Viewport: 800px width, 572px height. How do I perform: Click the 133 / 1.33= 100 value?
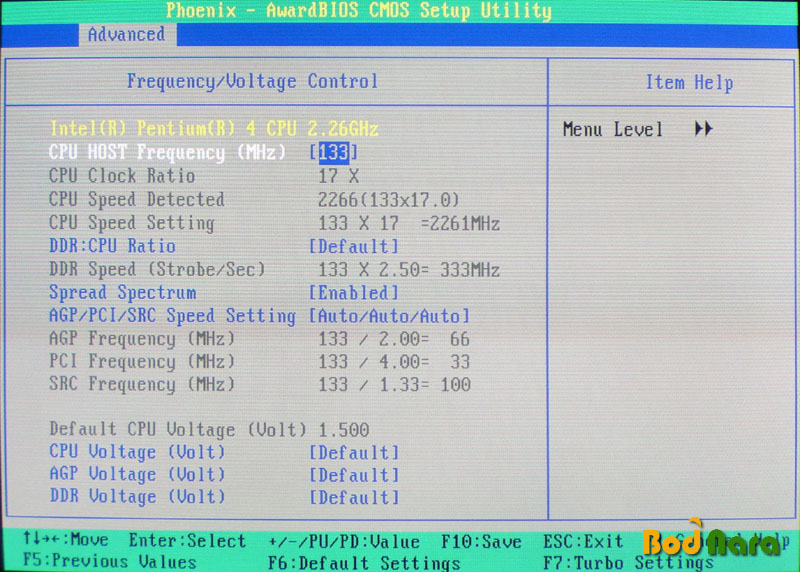click(394, 385)
